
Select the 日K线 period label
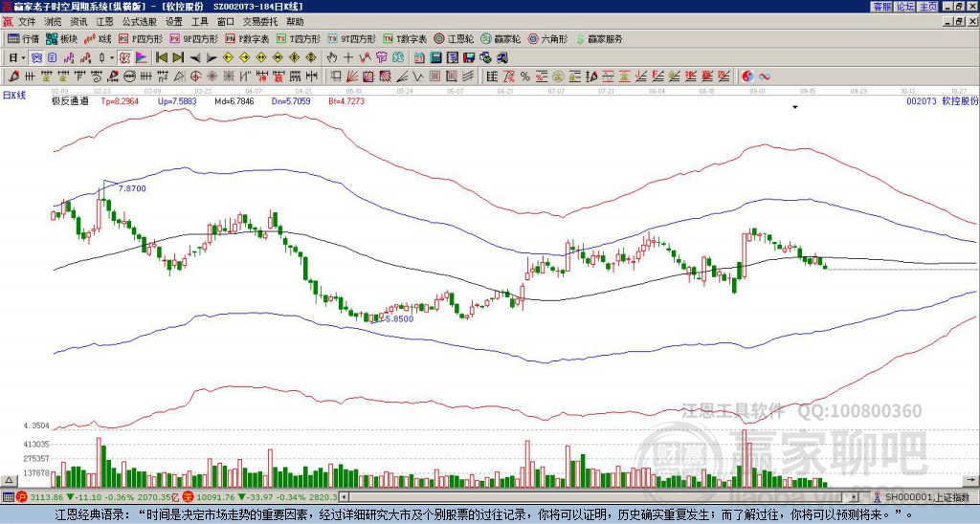click(13, 95)
